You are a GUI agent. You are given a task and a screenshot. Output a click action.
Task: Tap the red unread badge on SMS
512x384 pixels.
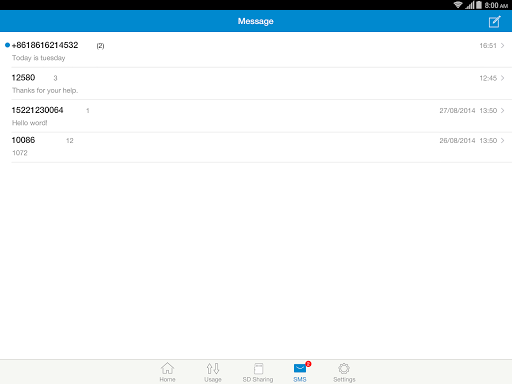coord(308,364)
